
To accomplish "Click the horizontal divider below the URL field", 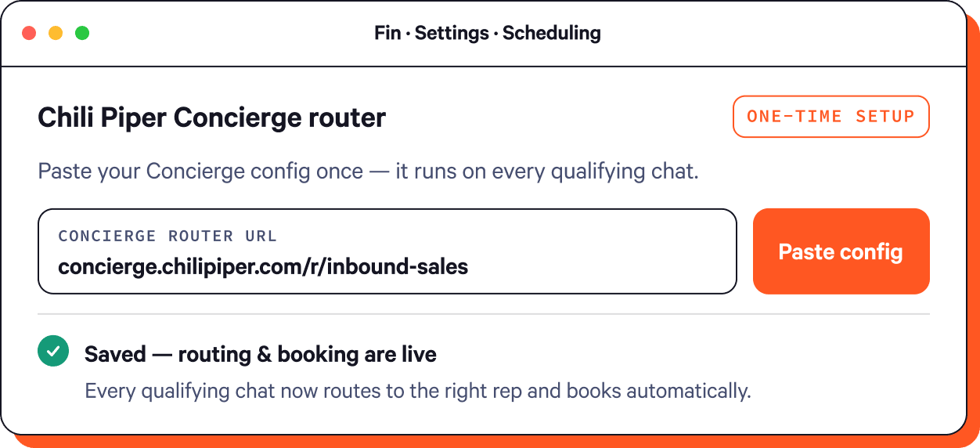I will pos(483,314).
